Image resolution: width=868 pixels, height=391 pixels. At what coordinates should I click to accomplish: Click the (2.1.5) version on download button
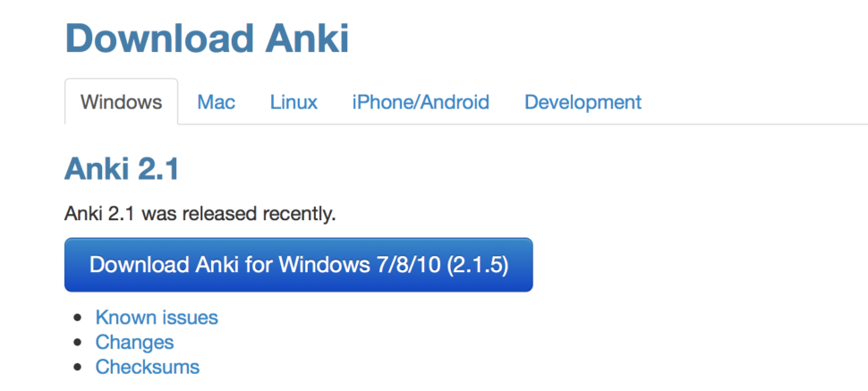click(x=477, y=265)
